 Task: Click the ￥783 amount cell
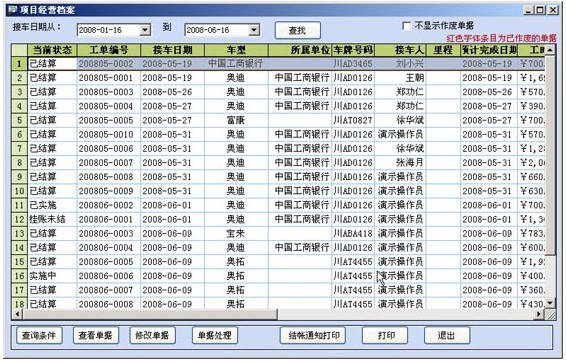pos(532,233)
